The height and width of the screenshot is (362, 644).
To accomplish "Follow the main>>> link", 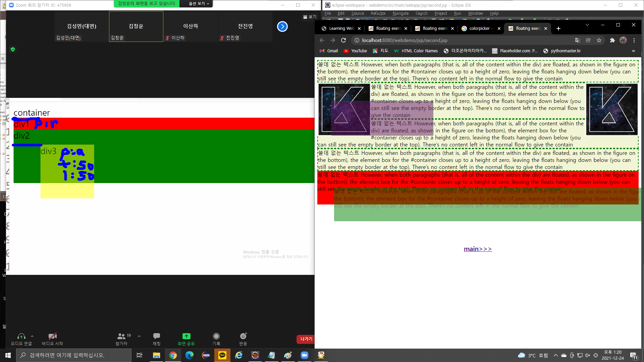I will [x=478, y=249].
